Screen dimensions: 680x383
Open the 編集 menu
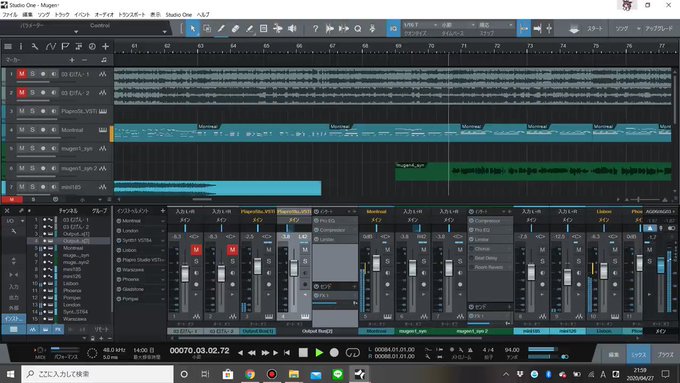(x=27, y=15)
